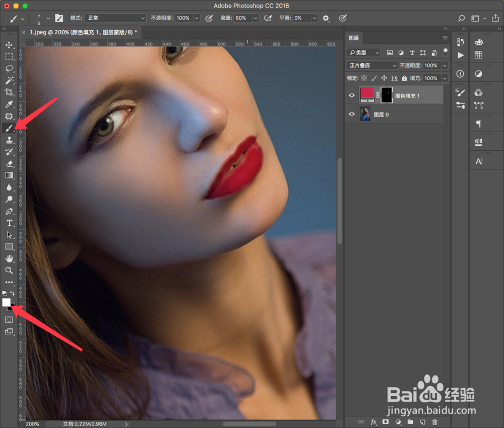The width and height of the screenshot is (504, 428).
Task: Select the Blur tool
Action: click(x=9, y=188)
